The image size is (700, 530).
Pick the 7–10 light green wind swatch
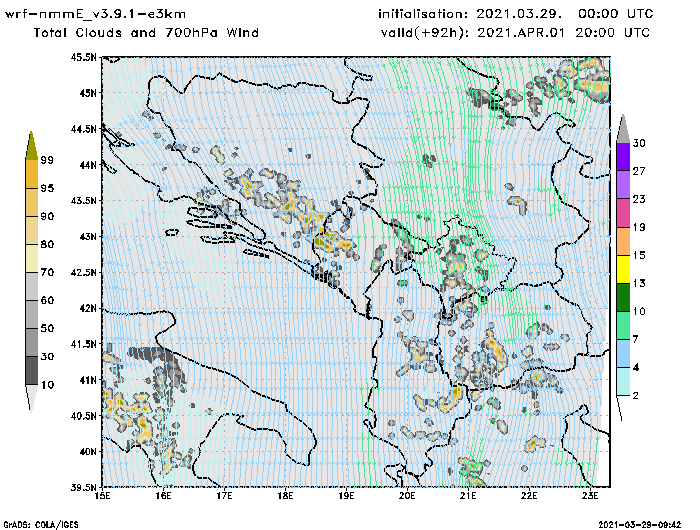point(623,326)
